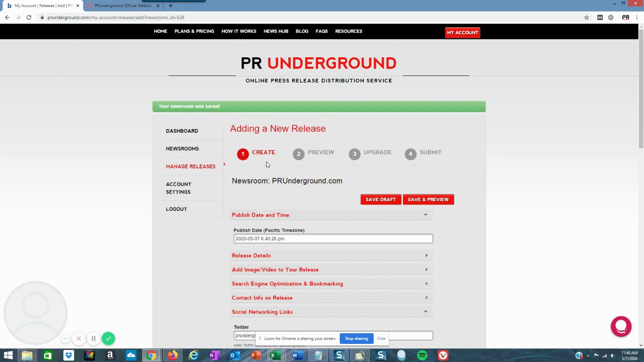Screen dimensions: 644x362
Task: Collapse Publish Date and Time section
Action: [332, 215]
